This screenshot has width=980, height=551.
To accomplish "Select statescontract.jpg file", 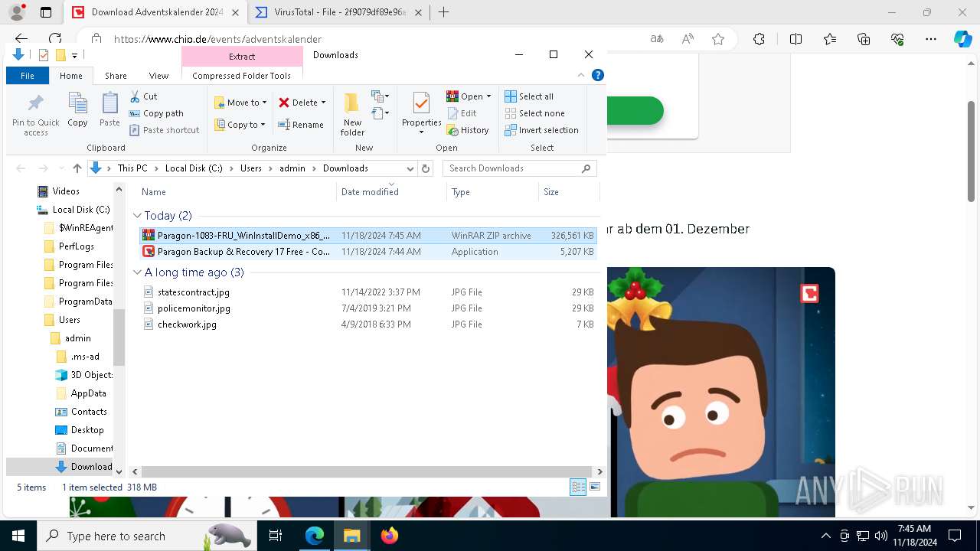I will 368,292.
